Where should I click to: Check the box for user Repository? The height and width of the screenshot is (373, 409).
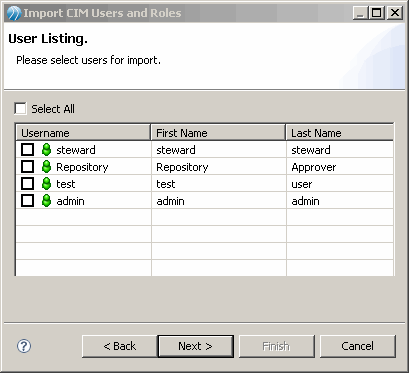(27, 167)
